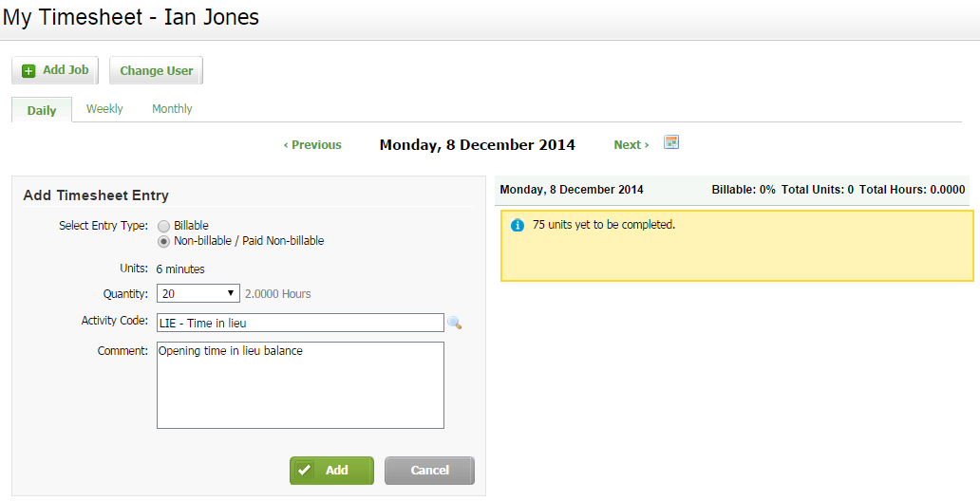
Task: Select the Billable entry type
Action: (x=164, y=226)
